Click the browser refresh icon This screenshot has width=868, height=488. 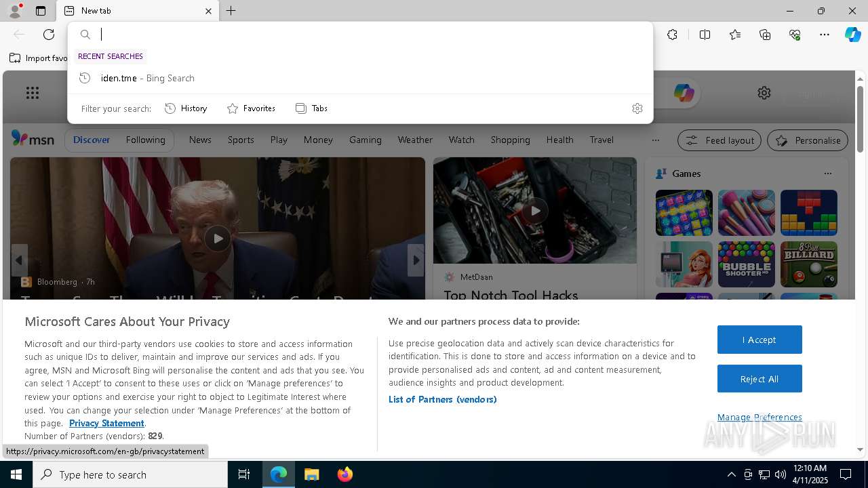point(49,35)
